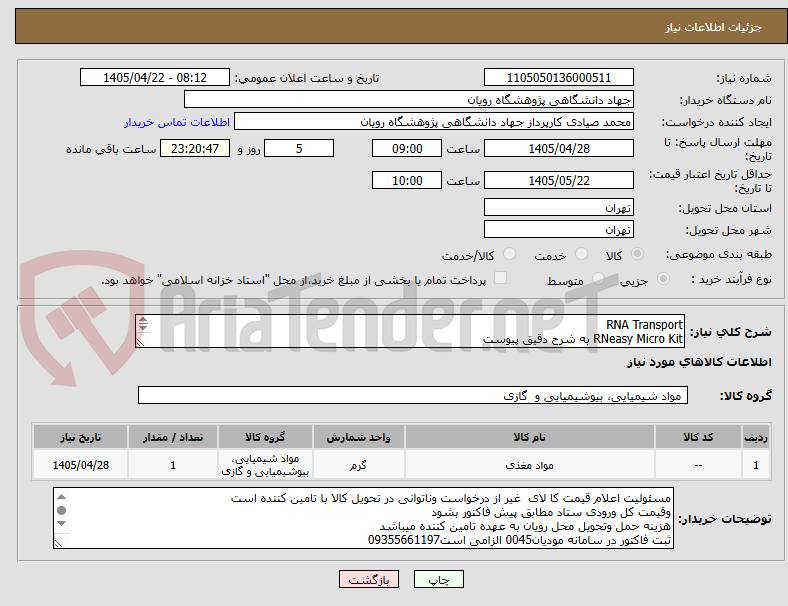Select the خدمت radio button

[581, 254]
